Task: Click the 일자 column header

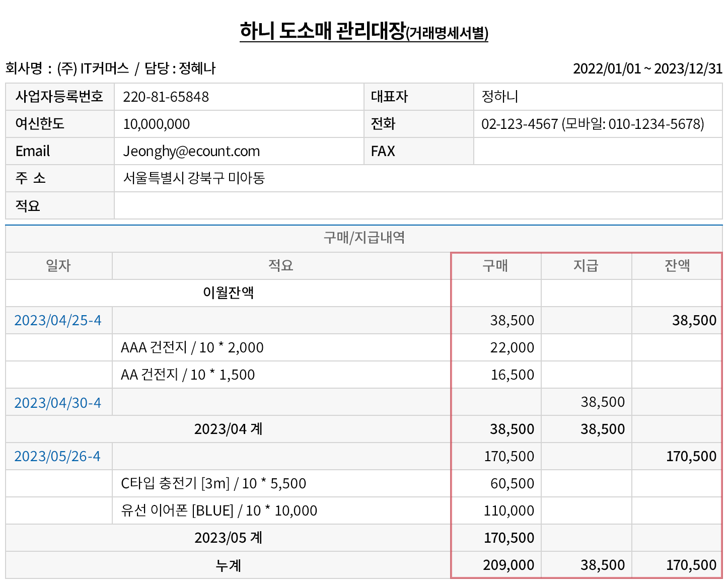Action: (58, 265)
